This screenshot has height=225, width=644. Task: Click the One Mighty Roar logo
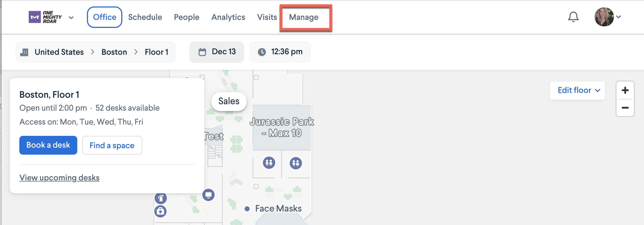tap(45, 17)
